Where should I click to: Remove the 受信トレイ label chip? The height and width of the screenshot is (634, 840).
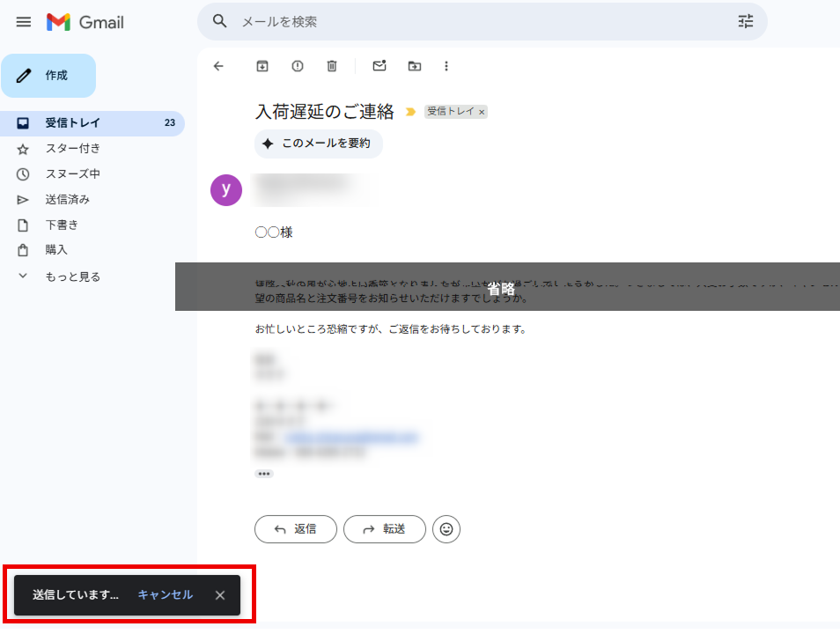(482, 113)
